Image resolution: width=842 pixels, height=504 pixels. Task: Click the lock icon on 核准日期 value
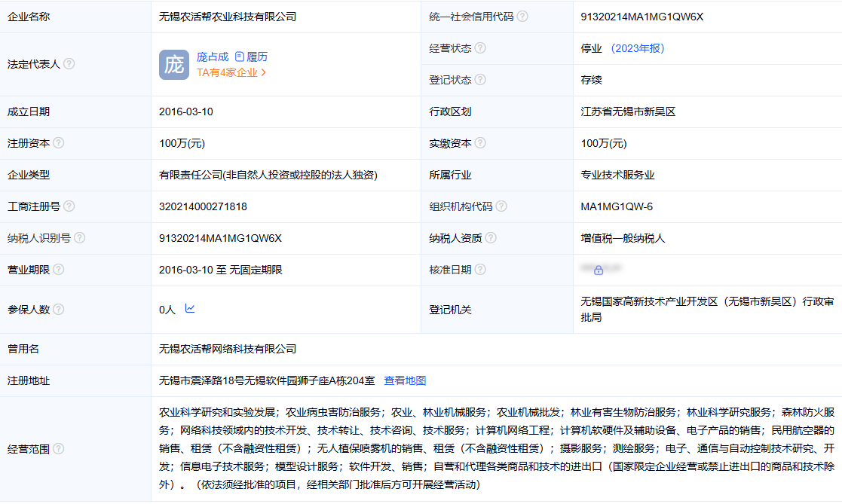pyautogui.click(x=599, y=270)
